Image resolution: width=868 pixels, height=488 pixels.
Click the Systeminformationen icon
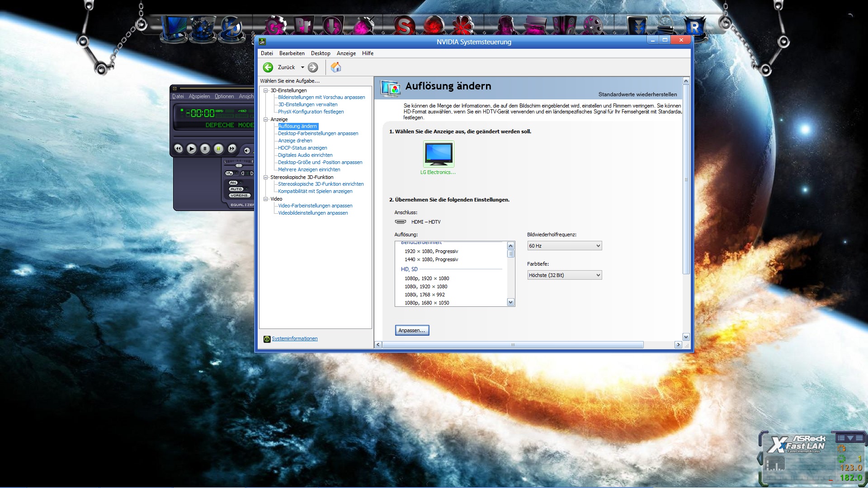click(x=267, y=339)
